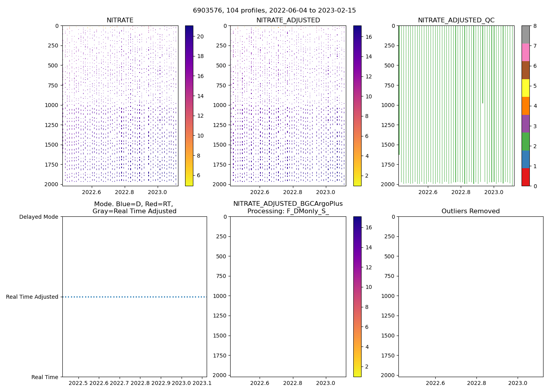Click the NITRATE plot title

tap(120, 20)
